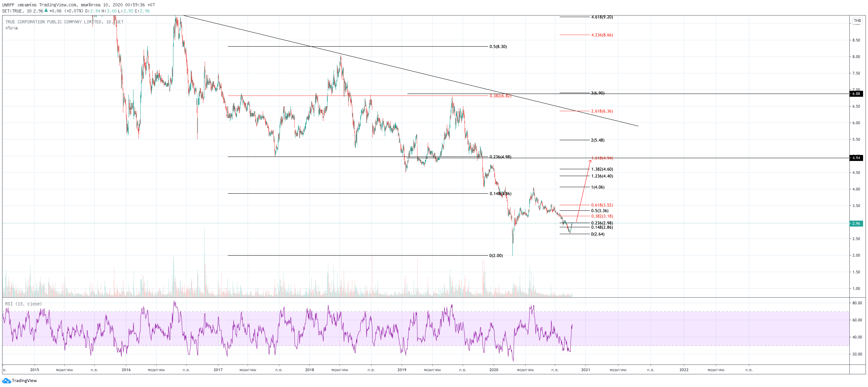
Task: Click 2015 on the time axis
Action: (35, 370)
